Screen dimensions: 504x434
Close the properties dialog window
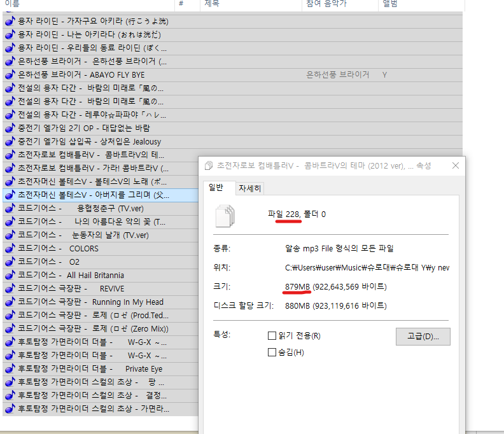pyautogui.click(x=455, y=165)
